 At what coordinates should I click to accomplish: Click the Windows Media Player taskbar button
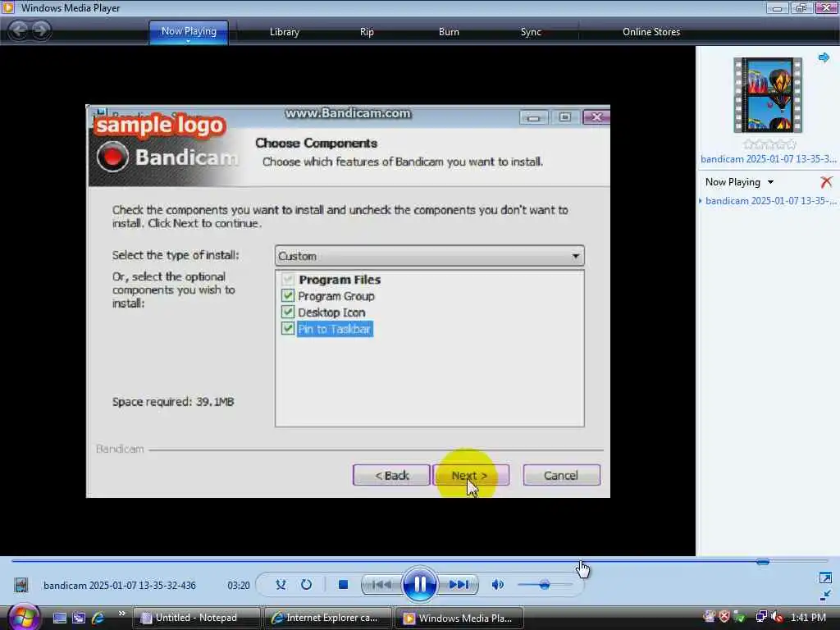point(459,618)
